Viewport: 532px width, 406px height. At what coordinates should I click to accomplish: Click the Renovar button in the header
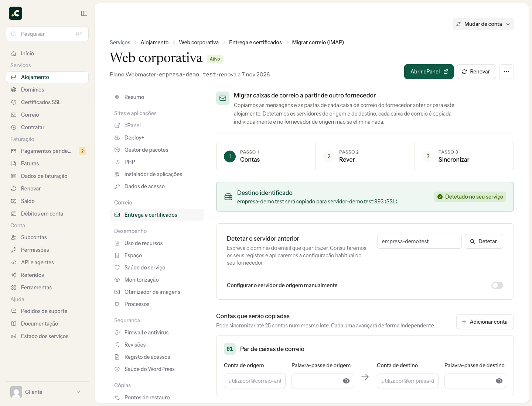pyautogui.click(x=476, y=72)
